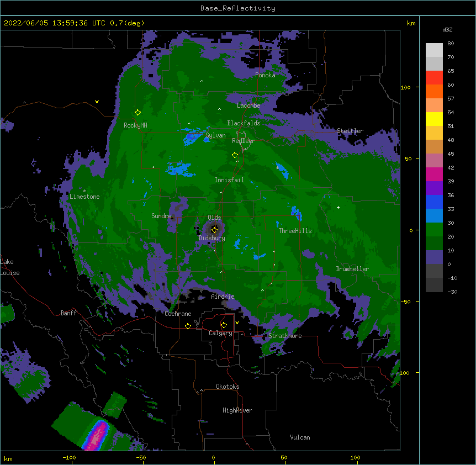This screenshot has width=476, height=465.
Task: Click the Okotoks label
Action: click(228, 387)
